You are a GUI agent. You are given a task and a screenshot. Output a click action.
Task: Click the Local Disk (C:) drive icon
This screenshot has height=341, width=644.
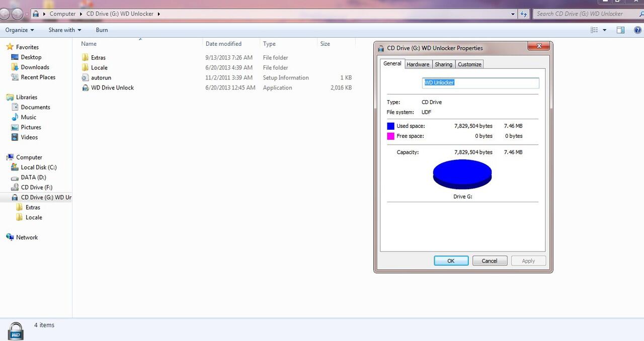(x=15, y=167)
